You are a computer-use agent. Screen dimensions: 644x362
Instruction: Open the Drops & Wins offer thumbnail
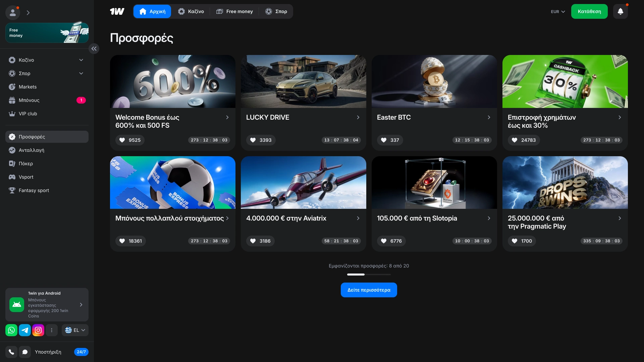click(x=565, y=183)
